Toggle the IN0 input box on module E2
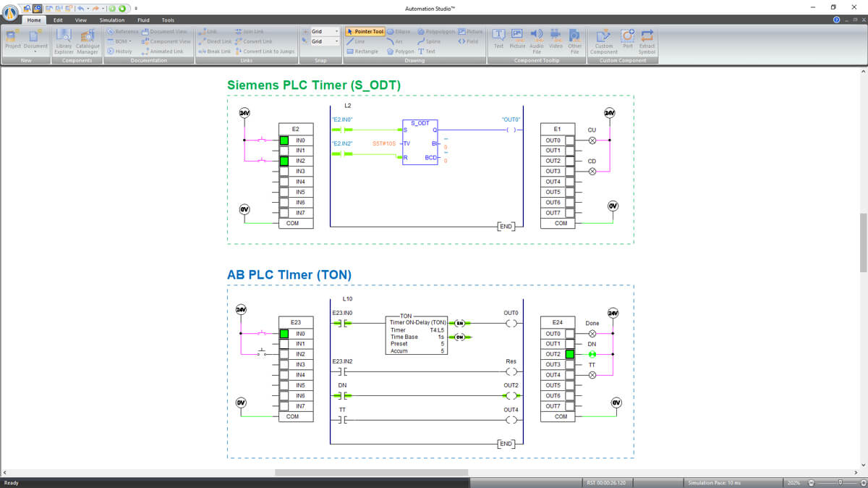The width and height of the screenshot is (868, 488). [284, 140]
